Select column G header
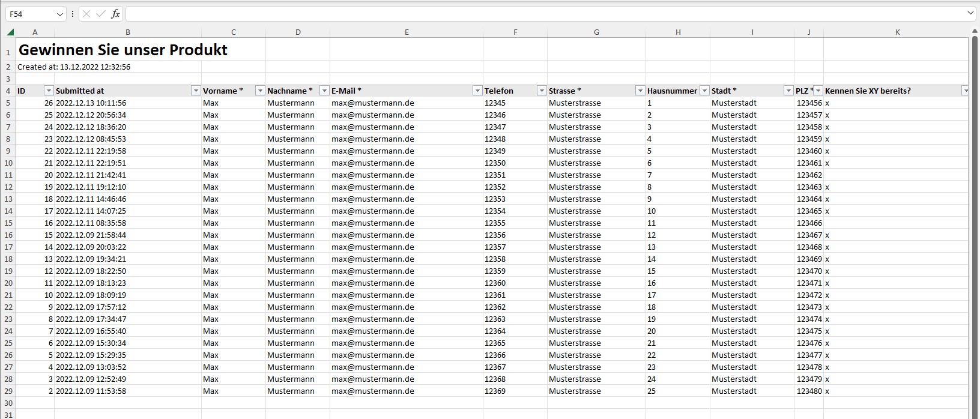980x419 pixels. coord(596,32)
